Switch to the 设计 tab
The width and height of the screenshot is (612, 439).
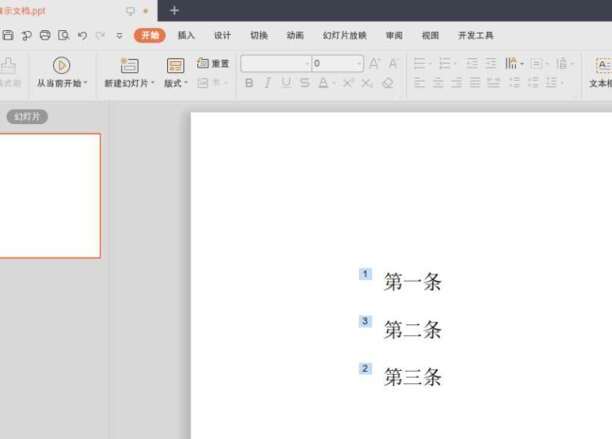[x=222, y=36]
